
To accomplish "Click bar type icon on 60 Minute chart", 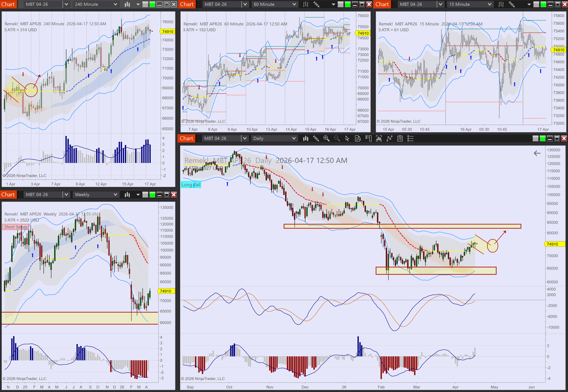I will [306, 4].
